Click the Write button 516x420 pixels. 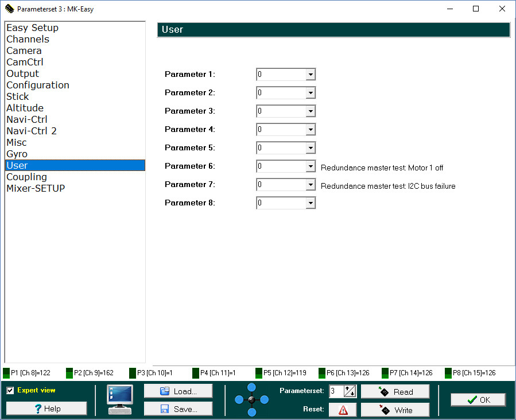coord(395,410)
